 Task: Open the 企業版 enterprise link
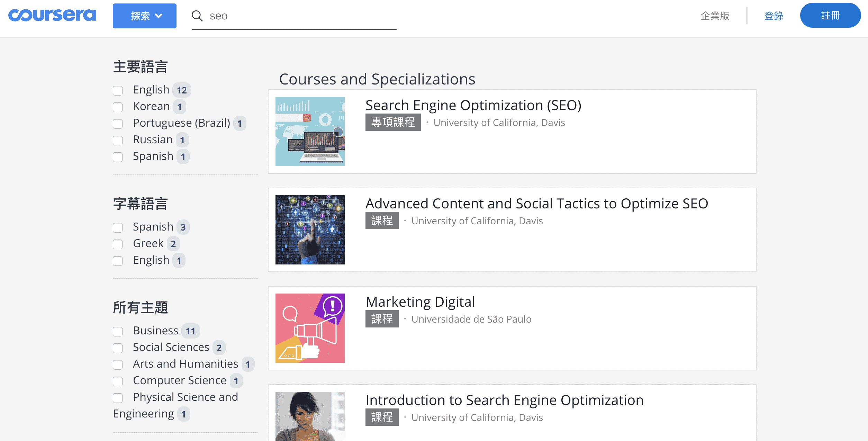[715, 16]
